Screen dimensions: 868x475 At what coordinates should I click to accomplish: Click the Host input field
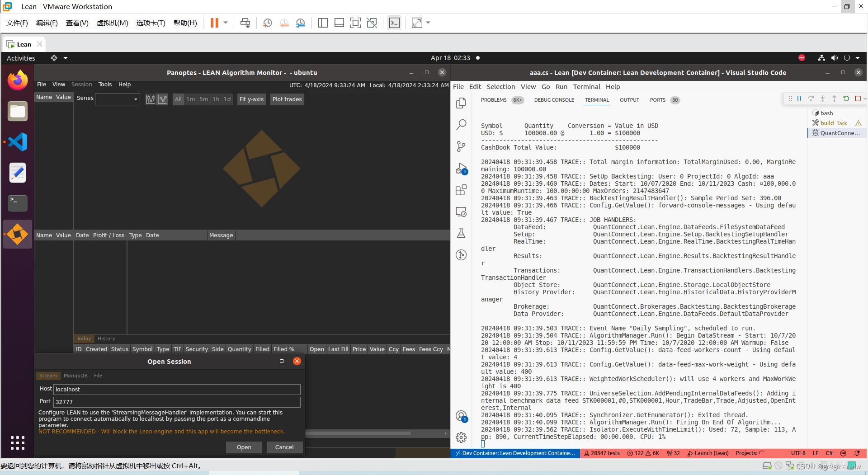177,389
